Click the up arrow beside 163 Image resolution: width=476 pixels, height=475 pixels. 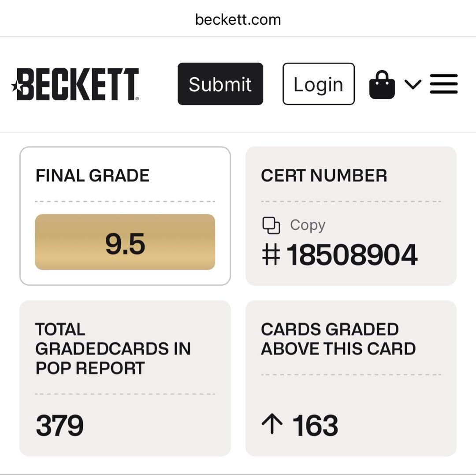tap(272, 425)
